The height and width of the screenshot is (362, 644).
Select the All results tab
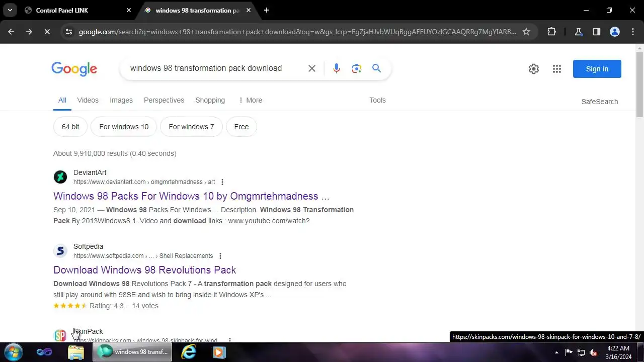click(62, 100)
